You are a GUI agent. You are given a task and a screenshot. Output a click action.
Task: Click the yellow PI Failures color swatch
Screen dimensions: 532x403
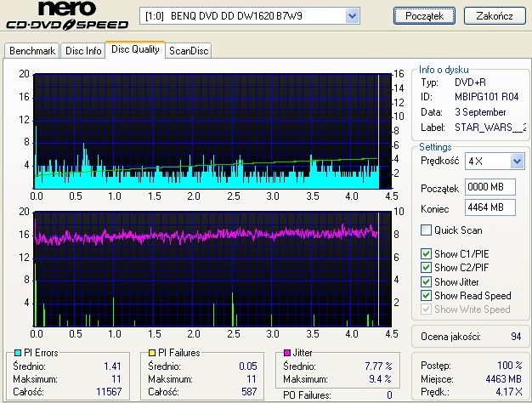point(152,353)
